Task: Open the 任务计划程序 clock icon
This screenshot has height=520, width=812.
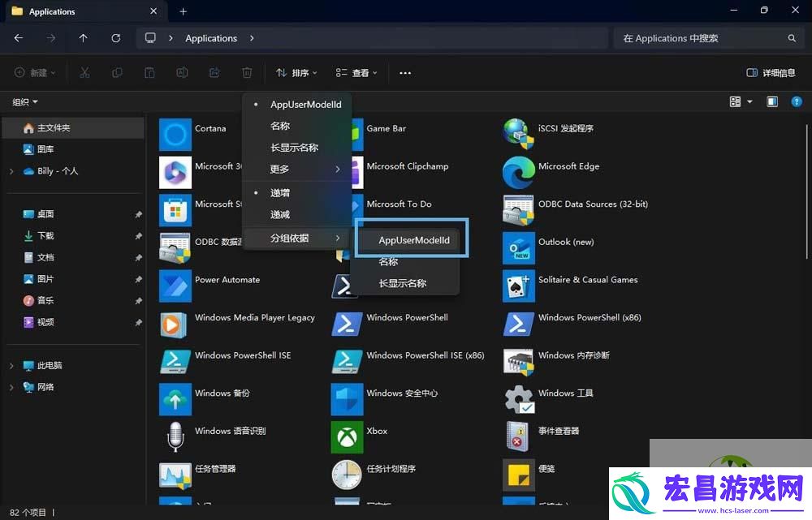Action: click(347, 475)
